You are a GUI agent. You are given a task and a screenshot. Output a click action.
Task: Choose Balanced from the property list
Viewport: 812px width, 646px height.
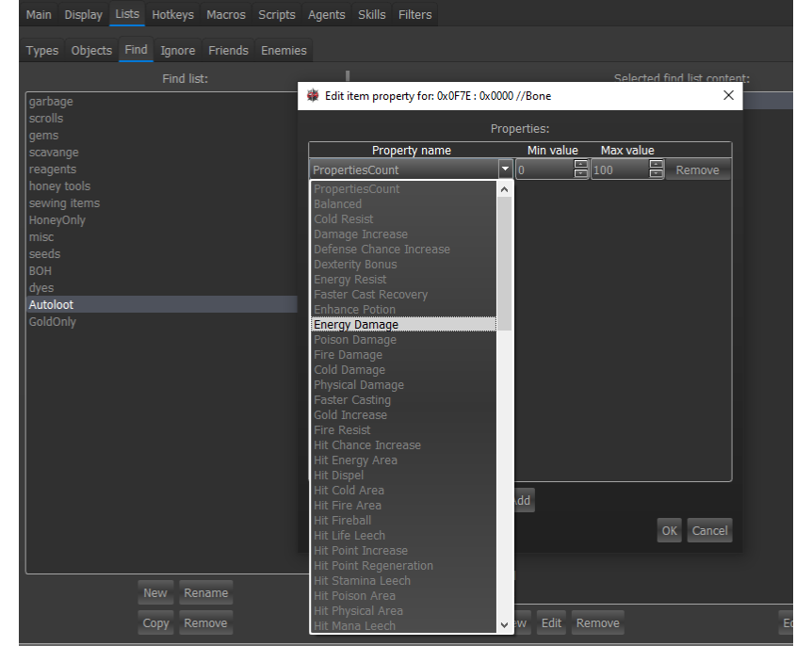point(403,204)
